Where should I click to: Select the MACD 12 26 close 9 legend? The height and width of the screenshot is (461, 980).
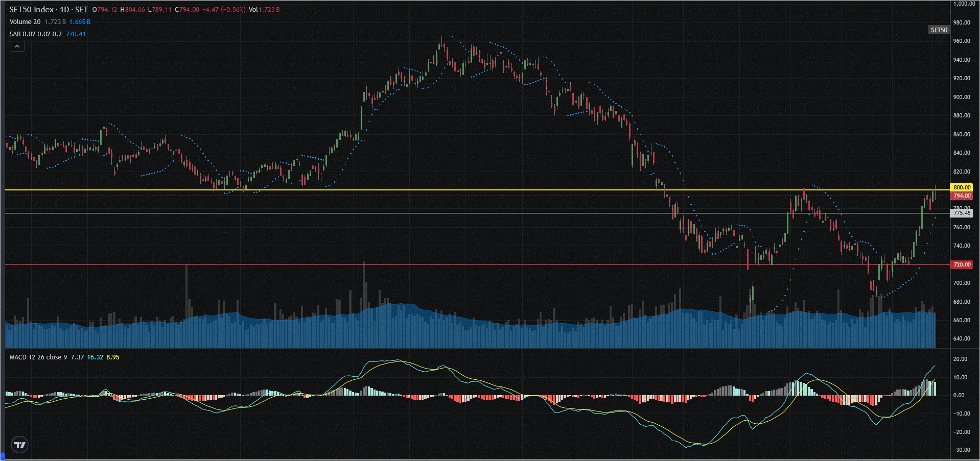[x=38, y=357]
